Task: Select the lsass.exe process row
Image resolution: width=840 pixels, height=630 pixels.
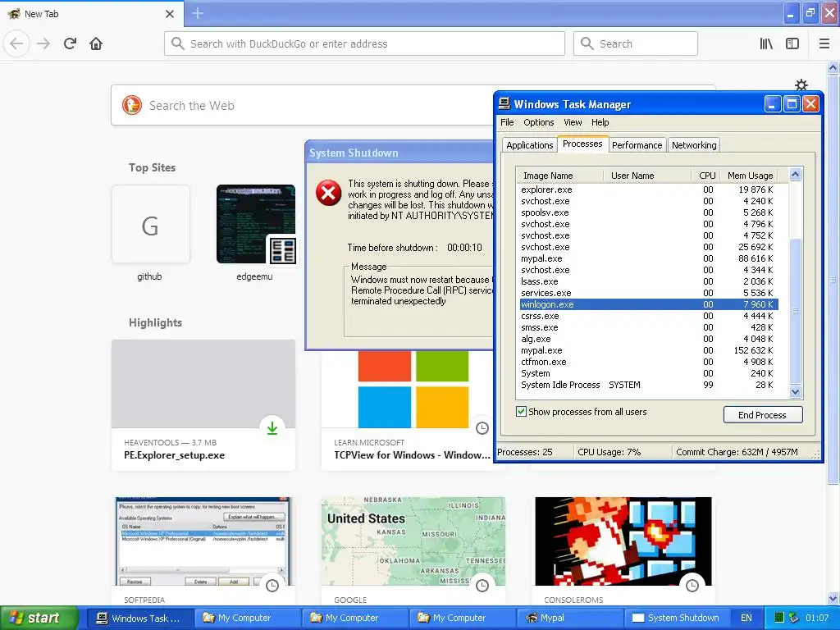Action: (x=649, y=281)
